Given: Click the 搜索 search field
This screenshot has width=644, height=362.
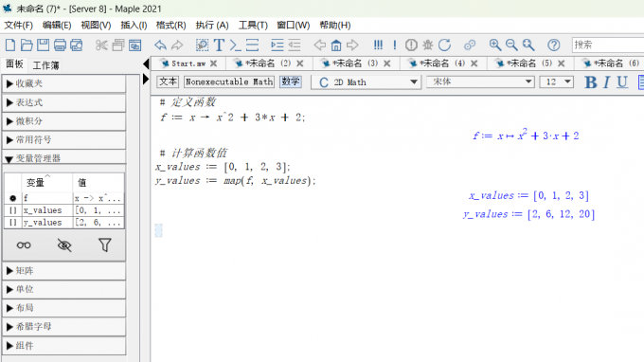Looking at the screenshot, I should pyautogui.click(x=608, y=45).
